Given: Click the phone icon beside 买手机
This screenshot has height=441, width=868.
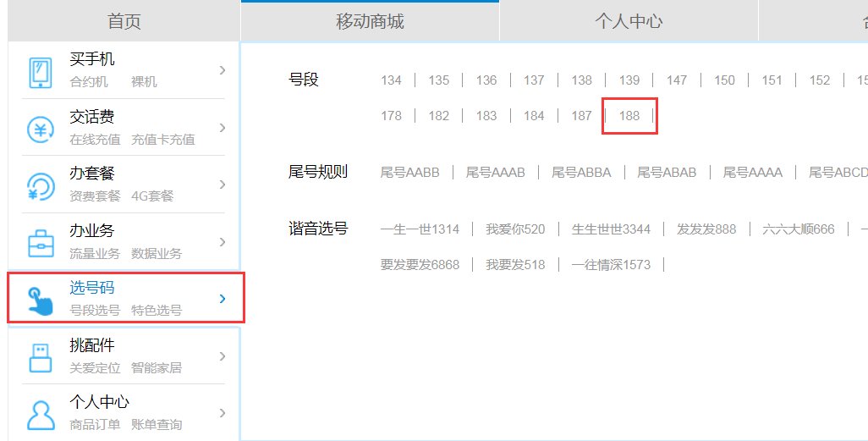Looking at the screenshot, I should pos(41,73).
